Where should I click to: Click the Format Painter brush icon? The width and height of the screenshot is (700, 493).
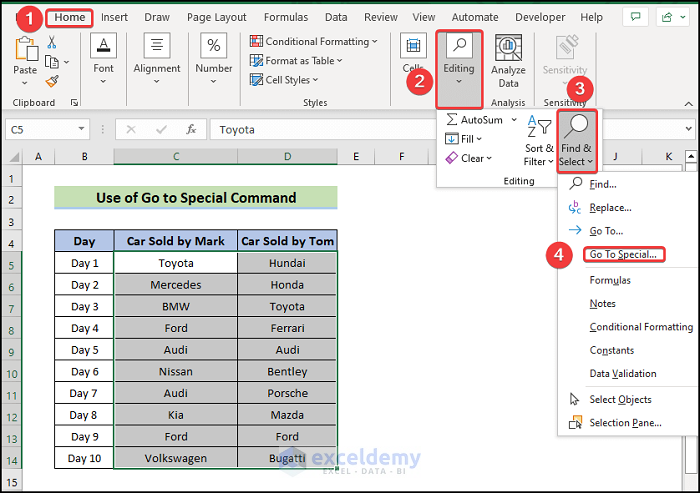52,81
